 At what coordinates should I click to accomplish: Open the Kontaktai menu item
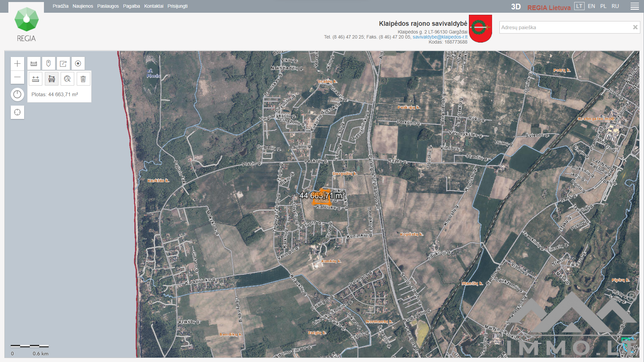[154, 6]
